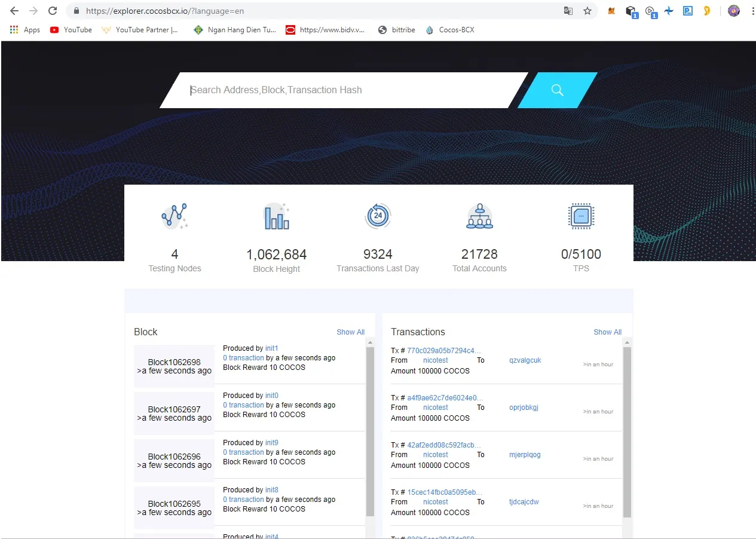Click the lock icon in address bar
The image size is (756, 539).
[76, 11]
